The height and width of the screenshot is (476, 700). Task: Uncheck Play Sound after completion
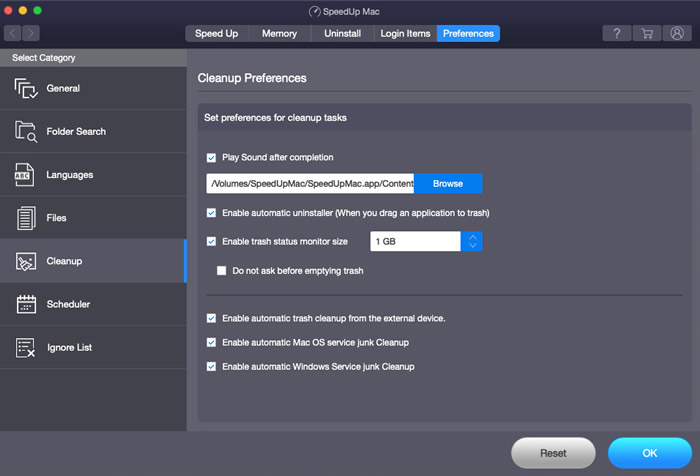click(211, 158)
